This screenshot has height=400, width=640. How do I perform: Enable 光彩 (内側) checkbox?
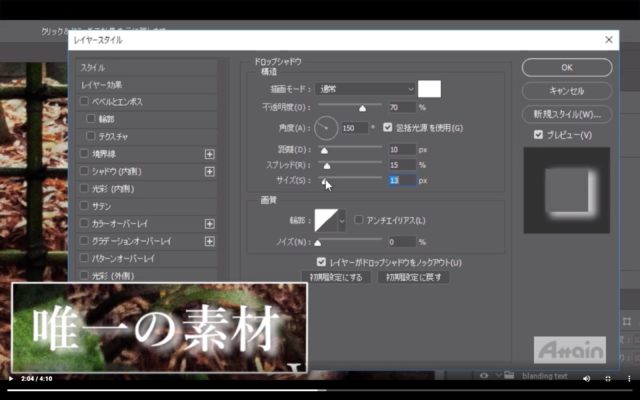tap(84, 189)
